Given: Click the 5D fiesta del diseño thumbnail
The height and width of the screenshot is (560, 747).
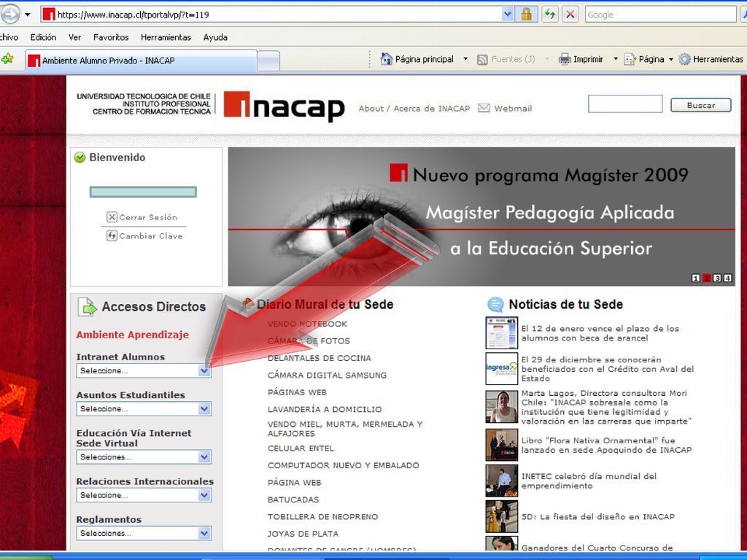Looking at the screenshot, I should 501,516.
